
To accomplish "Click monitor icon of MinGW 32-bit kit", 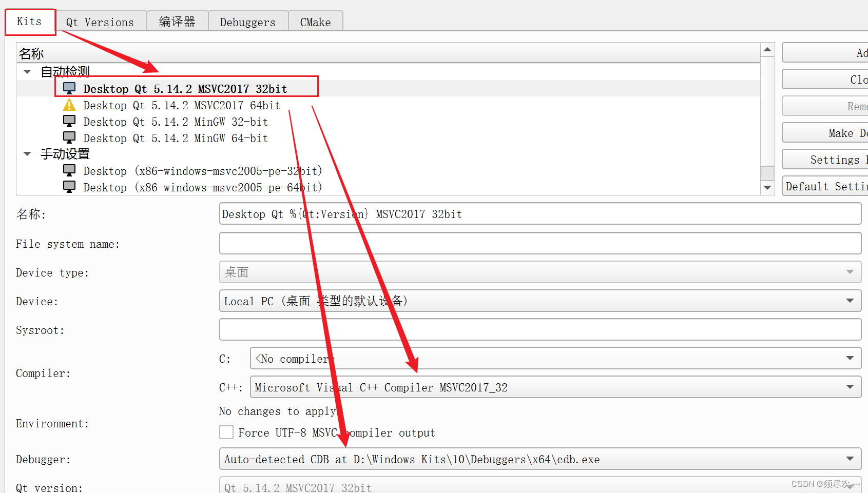I will click(69, 121).
